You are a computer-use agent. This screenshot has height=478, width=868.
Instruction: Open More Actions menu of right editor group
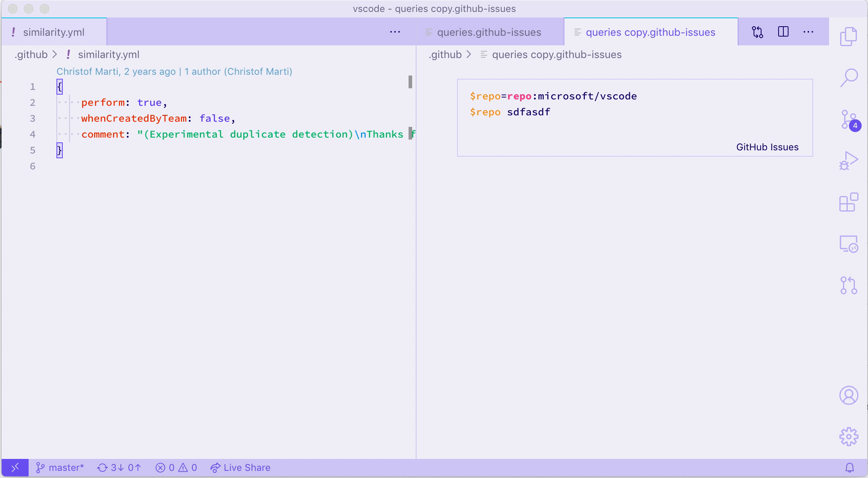(x=808, y=32)
